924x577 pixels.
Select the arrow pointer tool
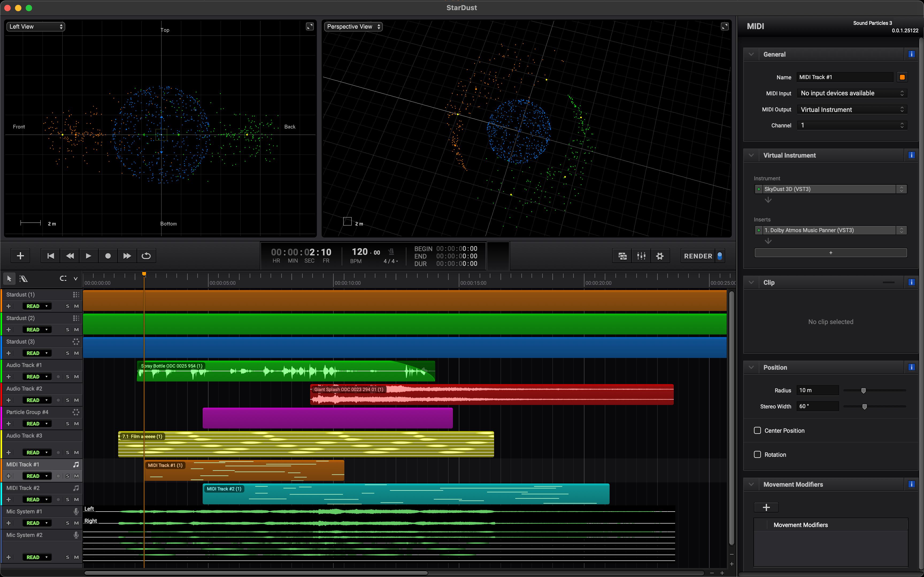click(x=9, y=279)
